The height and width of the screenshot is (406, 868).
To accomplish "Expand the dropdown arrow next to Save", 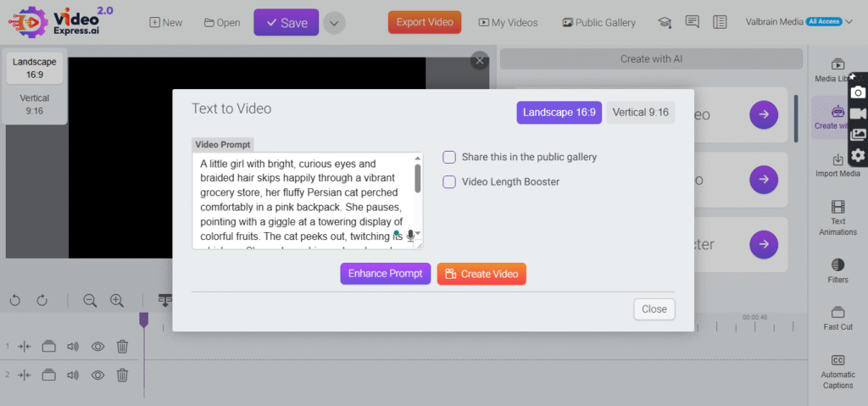I will click(x=334, y=23).
